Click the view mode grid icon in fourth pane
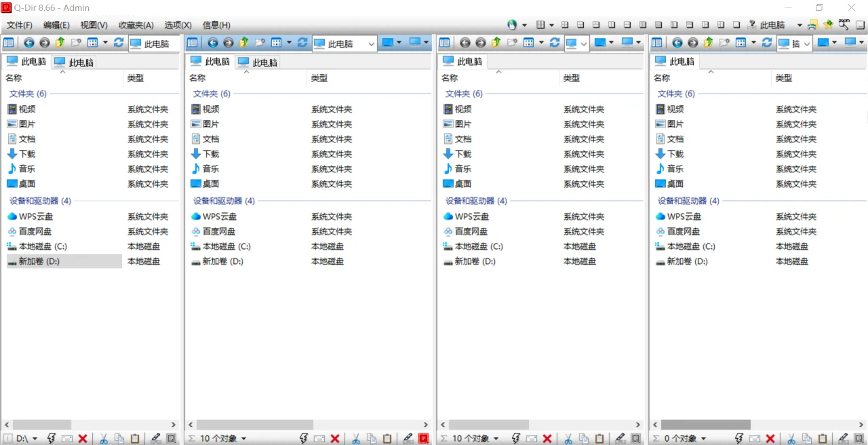Screen dimensions: 868x445 [x=741, y=43]
